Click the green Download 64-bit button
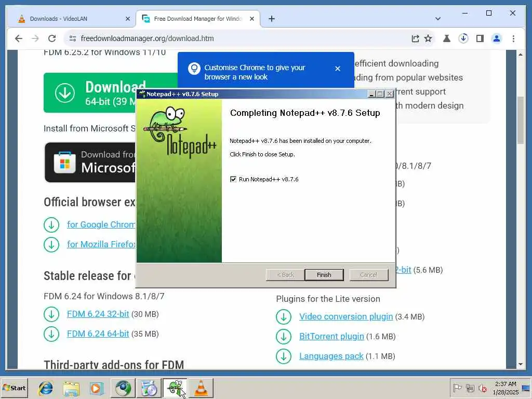This screenshot has height=399, width=532. coord(90,92)
